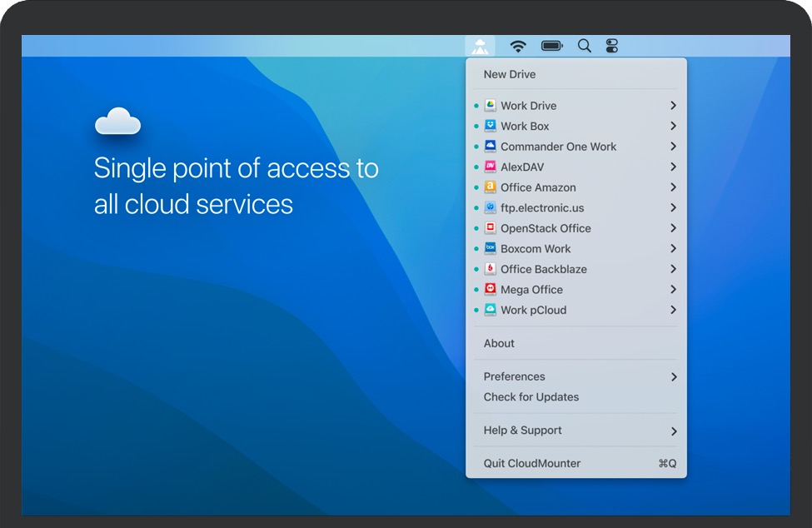Select the Work Drive entry text
Viewport: 812px width, 528px height.
[x=528, y=106]
